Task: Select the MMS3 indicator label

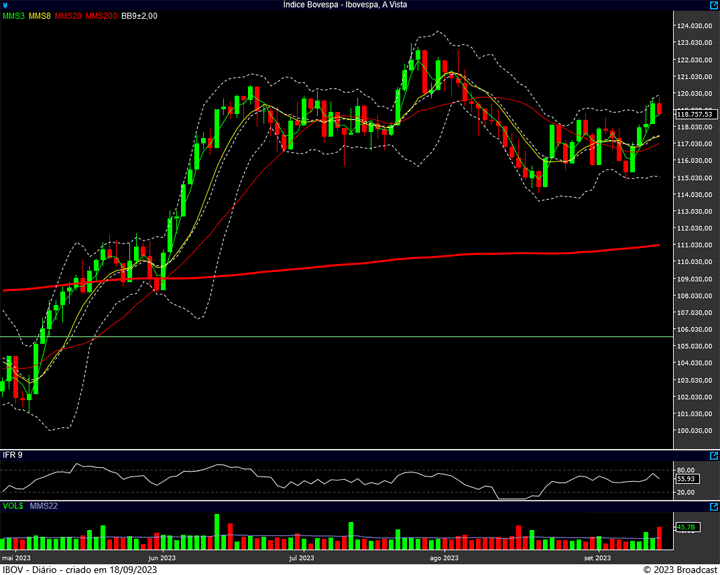Action: click(13, 16)
